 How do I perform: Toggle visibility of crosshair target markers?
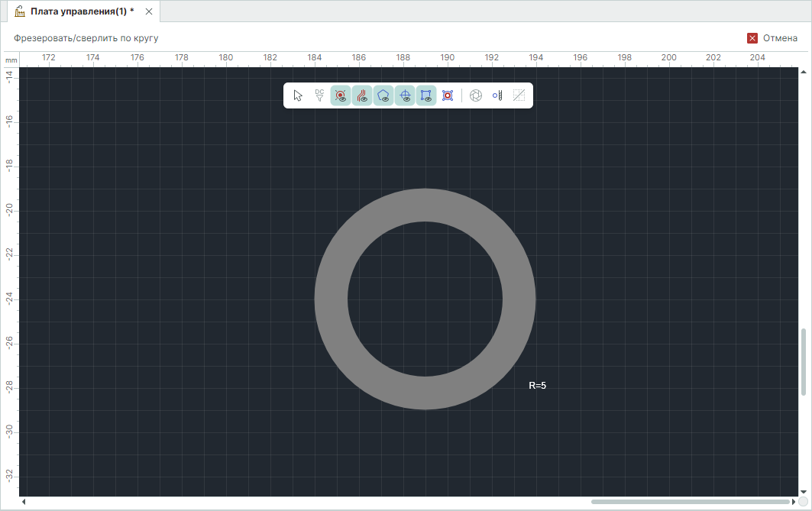point(405,95)
